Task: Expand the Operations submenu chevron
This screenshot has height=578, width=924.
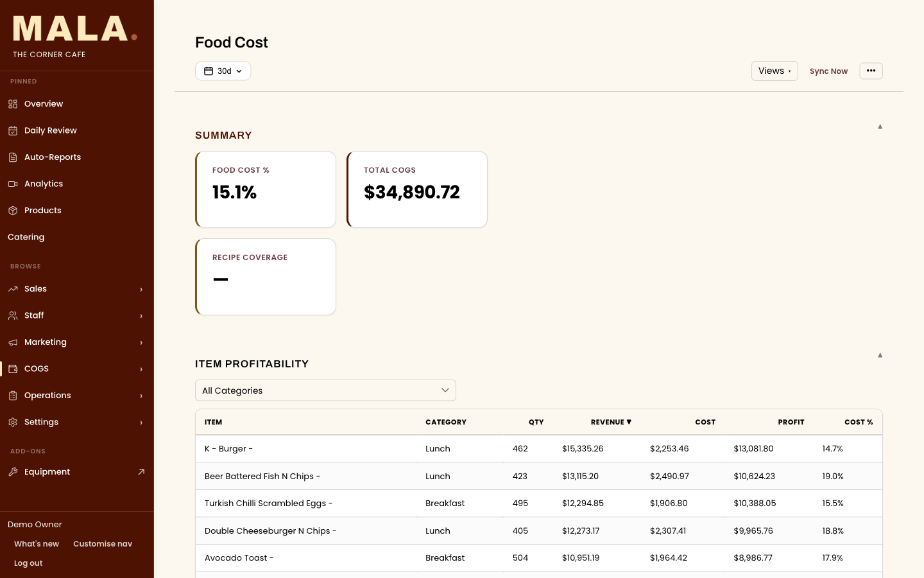Action: pos(141,396)
